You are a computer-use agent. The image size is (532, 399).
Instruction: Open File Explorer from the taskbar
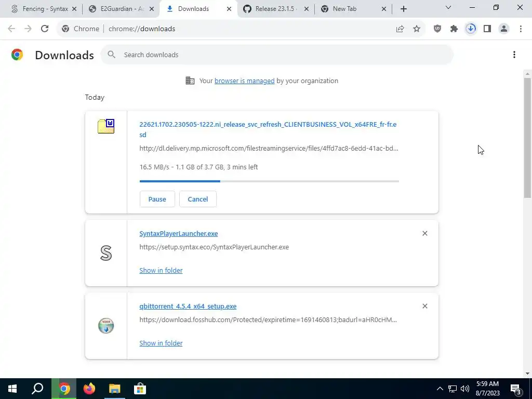click(115, 389)
